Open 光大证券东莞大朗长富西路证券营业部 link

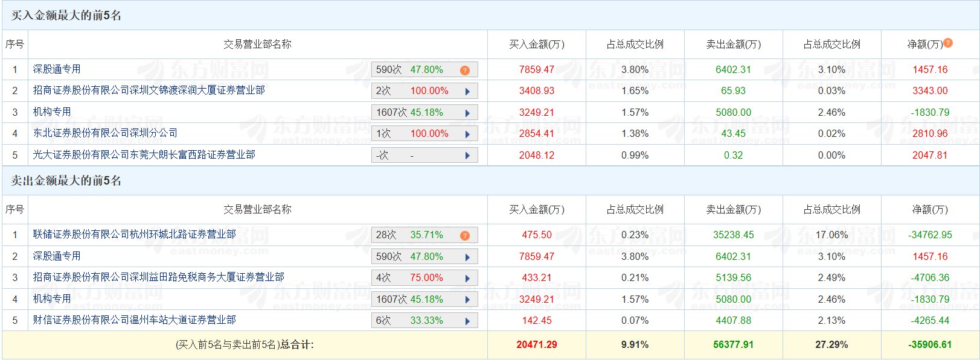click(144, 155)
